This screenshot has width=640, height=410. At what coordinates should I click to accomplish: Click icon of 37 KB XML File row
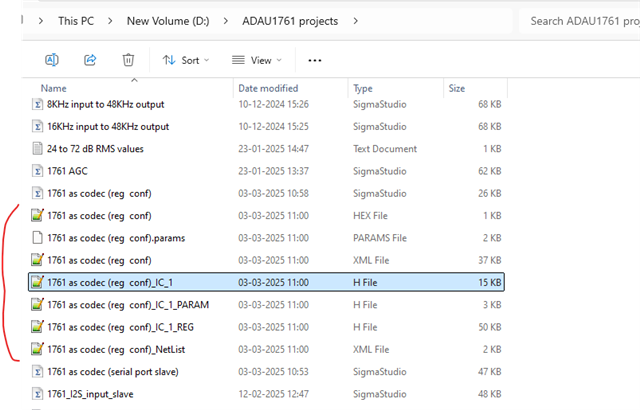(x=37, y=260)
